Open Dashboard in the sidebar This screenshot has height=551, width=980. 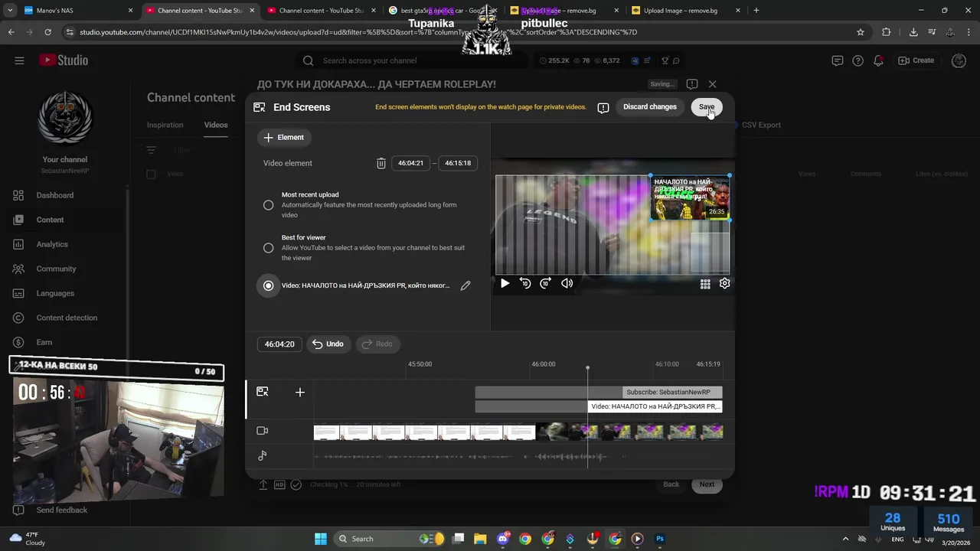64,195
